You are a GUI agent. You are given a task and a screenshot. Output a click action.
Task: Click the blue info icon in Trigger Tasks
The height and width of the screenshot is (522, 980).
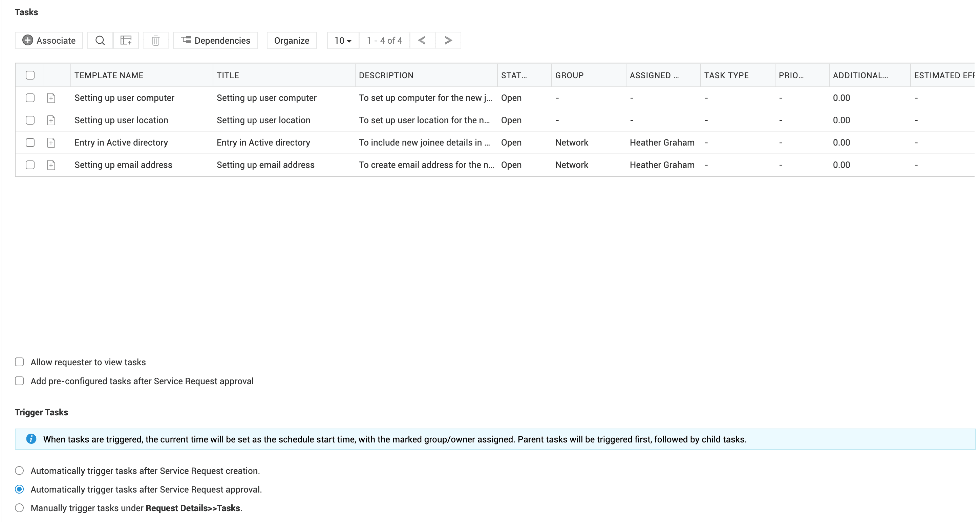pyautogui.click(x=31, y=439)
